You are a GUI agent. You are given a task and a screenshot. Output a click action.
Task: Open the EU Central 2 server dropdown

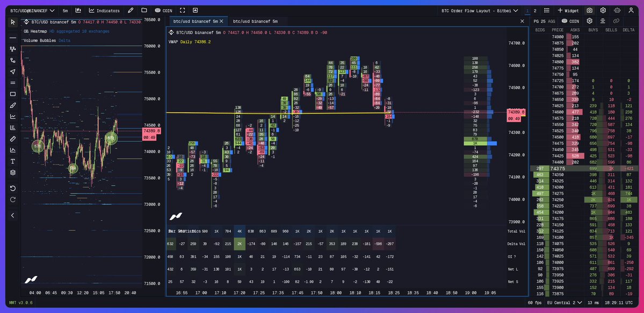coord(565,302)
